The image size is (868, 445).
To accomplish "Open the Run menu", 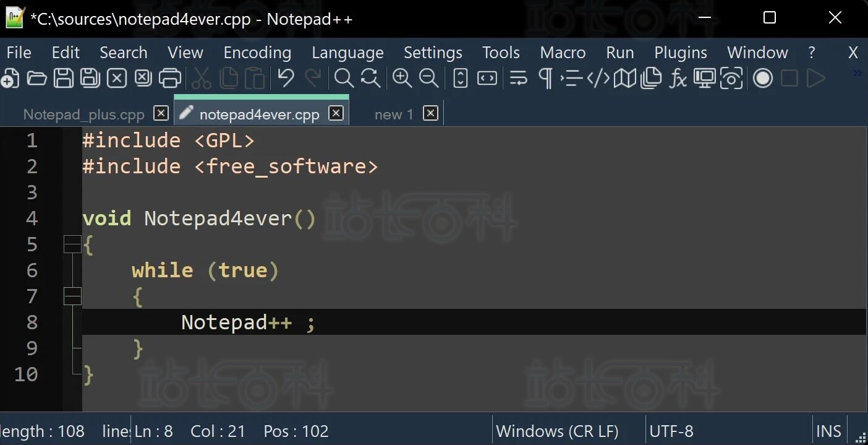I will click(620, 53).
